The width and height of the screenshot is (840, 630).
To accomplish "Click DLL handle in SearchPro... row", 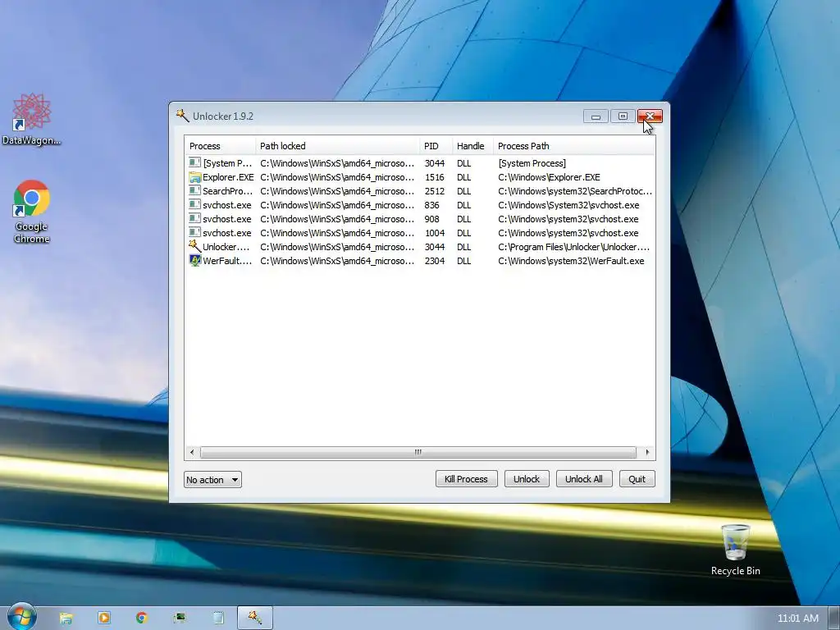I will click(464, 191).
